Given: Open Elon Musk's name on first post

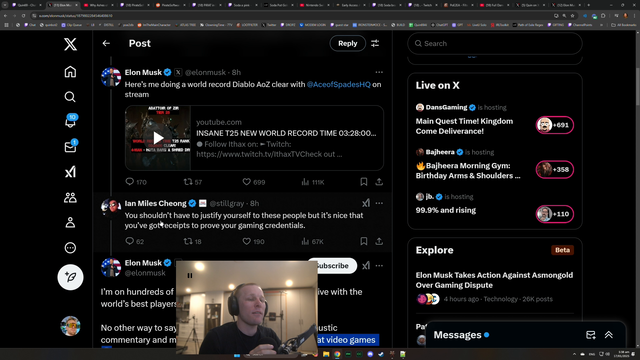Looking at the screenshot, I should [143, 72].
